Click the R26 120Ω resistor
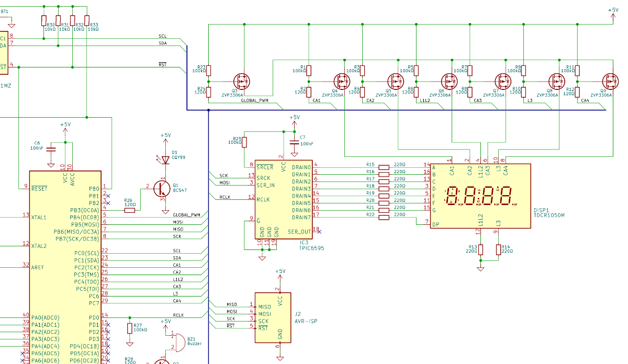628x364 pixels. [129, 210]
